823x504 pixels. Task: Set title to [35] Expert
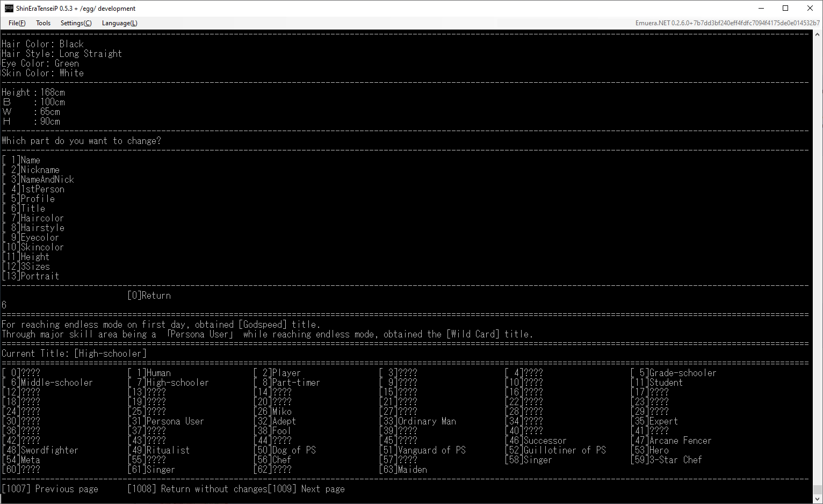(x=654, y=421)
